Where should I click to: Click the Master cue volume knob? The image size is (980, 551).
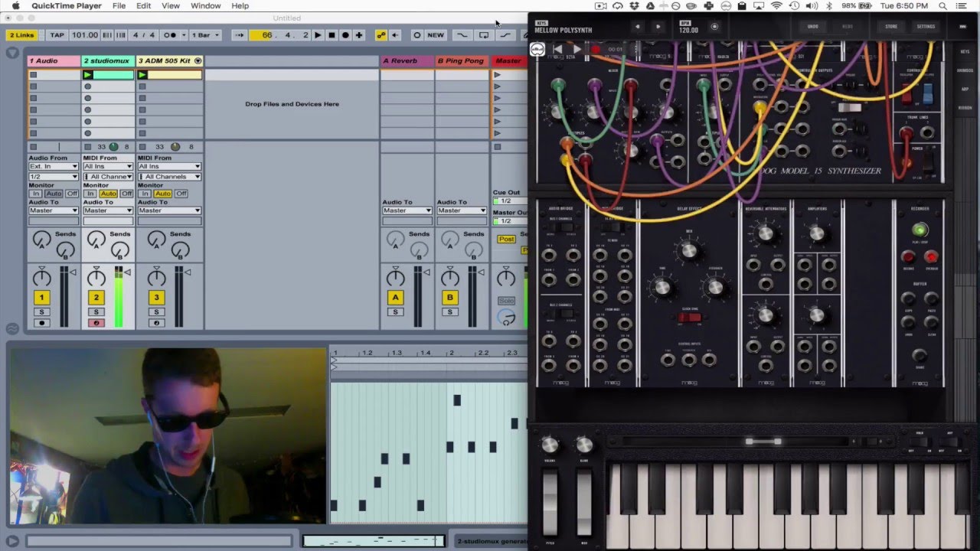pyautogui.click(x=506, y=318)
